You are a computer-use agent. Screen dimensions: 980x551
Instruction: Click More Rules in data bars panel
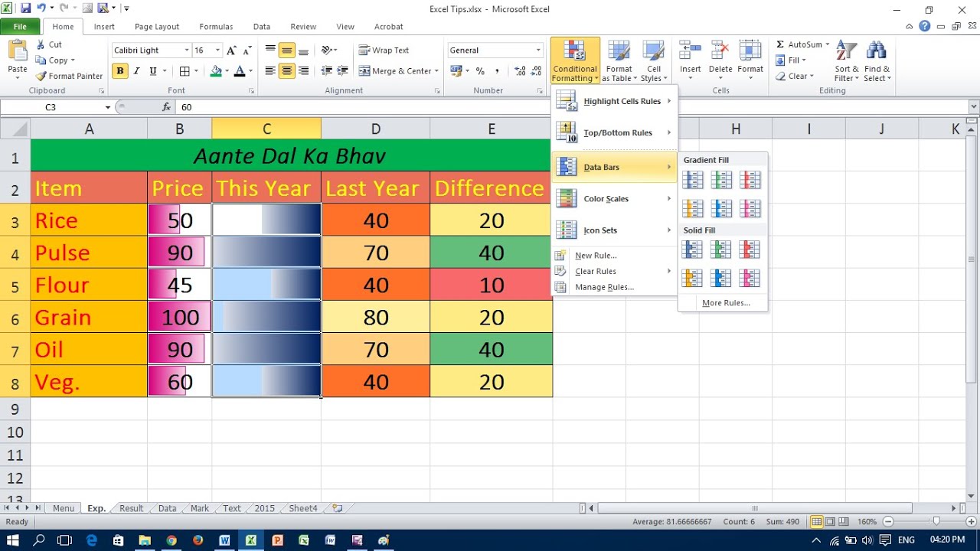[726, 303]
